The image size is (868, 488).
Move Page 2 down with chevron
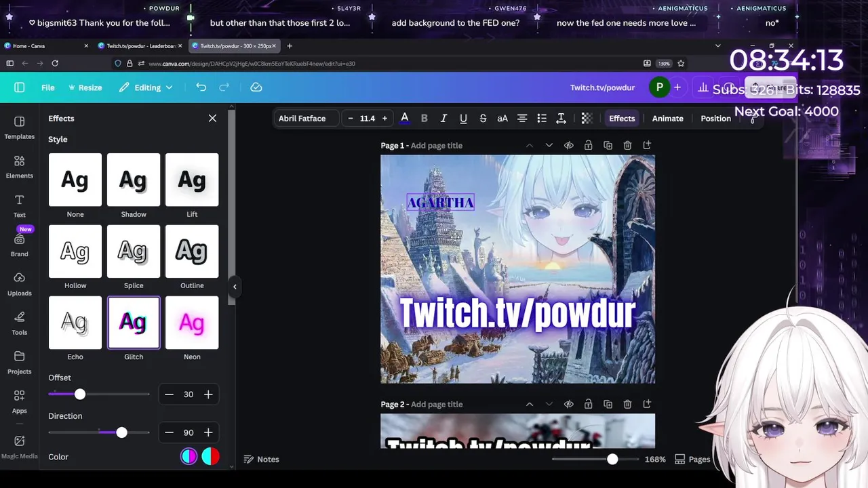pyautogui.click(x=549, y=405)
